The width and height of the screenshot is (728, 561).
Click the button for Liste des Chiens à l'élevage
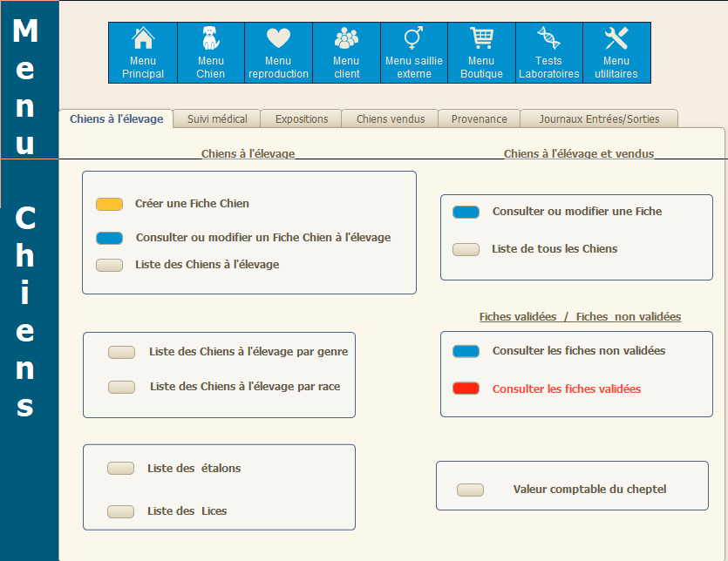(109, 266)
